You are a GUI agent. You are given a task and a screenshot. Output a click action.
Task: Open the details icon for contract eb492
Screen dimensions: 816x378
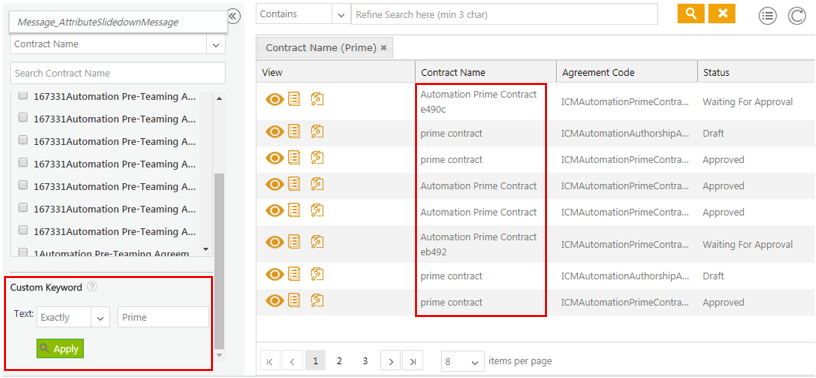[x=294, y=242]
